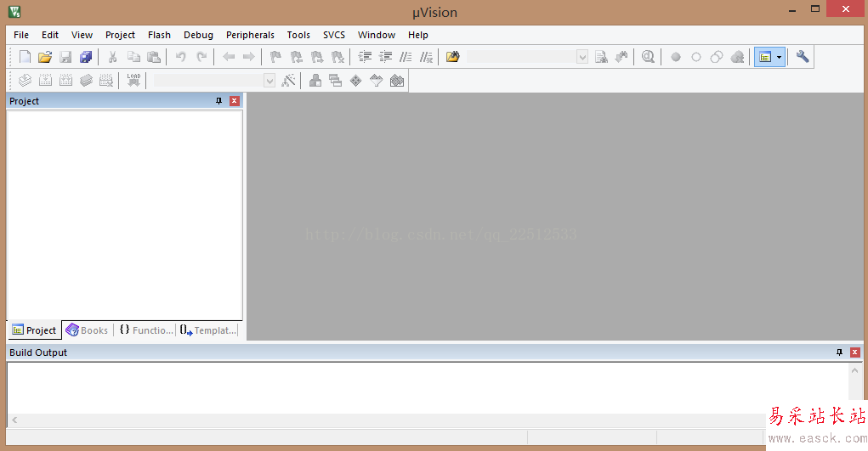Open the File menu
The image size is (868, 451).
coord(21,35)
